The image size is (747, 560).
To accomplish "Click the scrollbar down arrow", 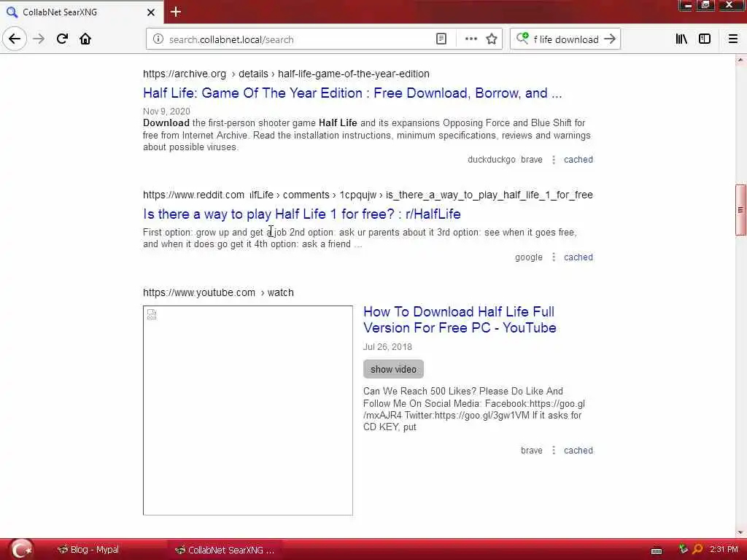I will tap(740, 532).
